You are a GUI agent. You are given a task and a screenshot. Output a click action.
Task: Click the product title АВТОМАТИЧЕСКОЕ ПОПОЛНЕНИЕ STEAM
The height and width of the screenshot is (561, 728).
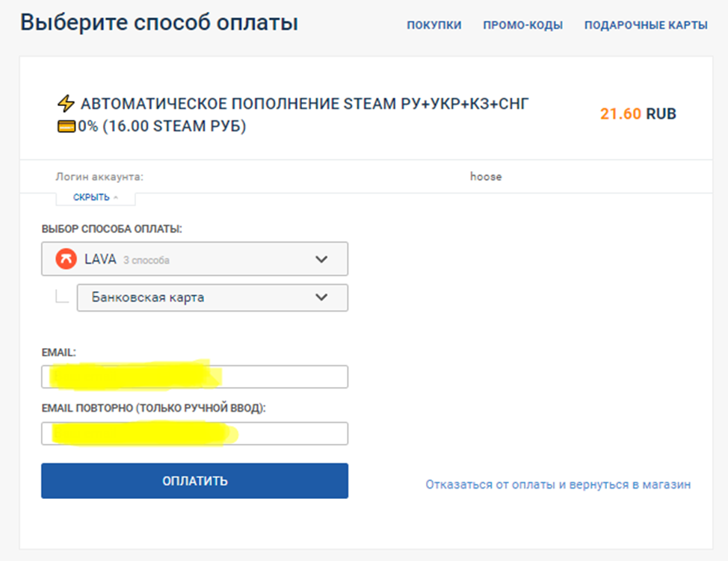click(x=305, y=104)
